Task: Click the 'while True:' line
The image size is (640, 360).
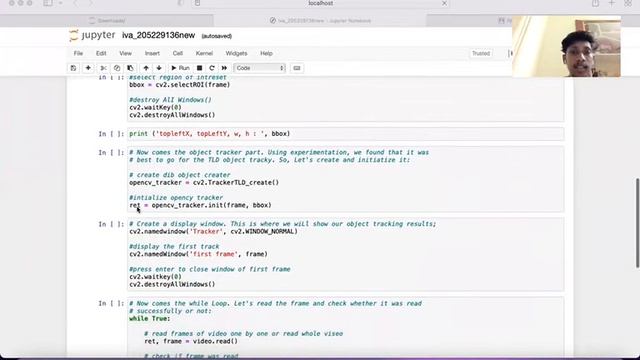Action: [150, 319]
